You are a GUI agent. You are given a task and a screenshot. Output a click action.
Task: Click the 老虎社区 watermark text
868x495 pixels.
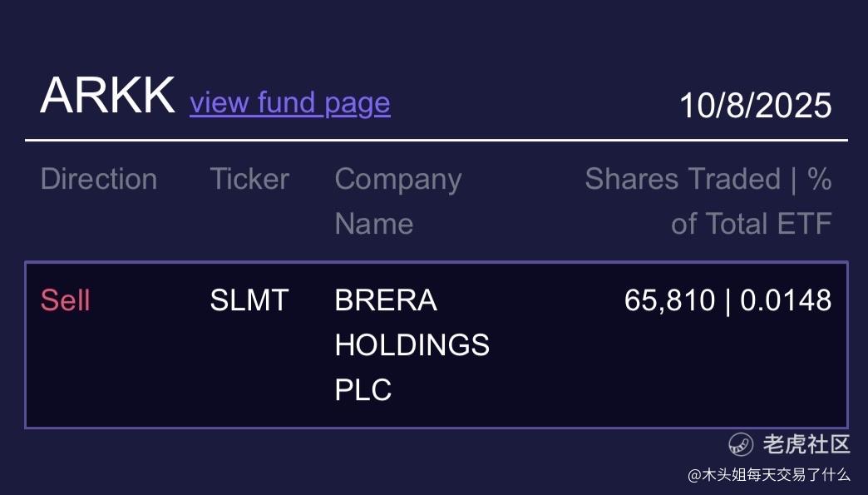click(x=806, y=444)
